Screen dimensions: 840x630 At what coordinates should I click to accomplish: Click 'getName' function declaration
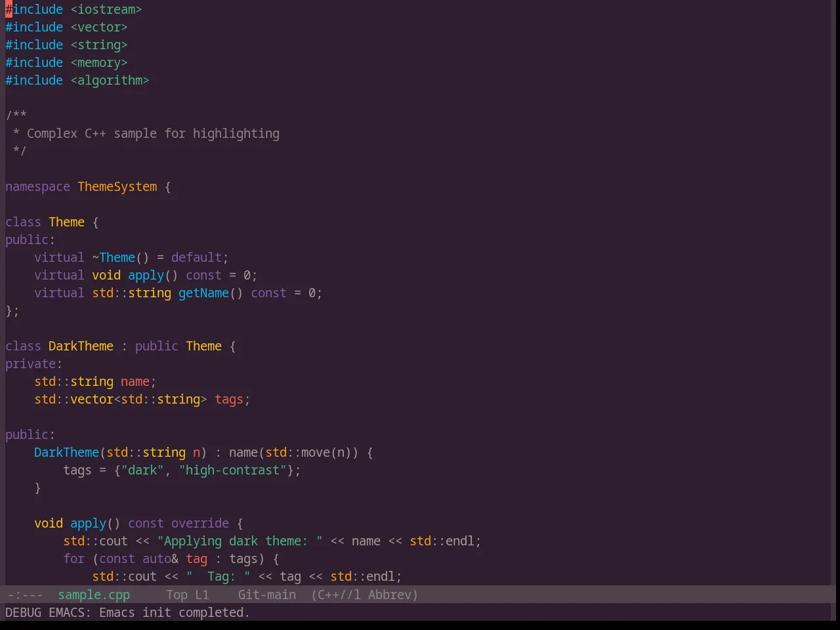tap(203, 293)
